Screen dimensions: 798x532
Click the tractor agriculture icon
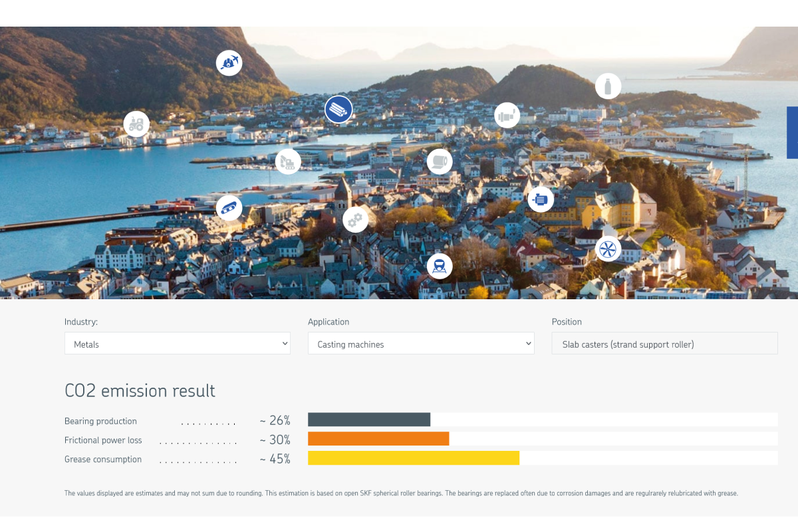[136, 124]
